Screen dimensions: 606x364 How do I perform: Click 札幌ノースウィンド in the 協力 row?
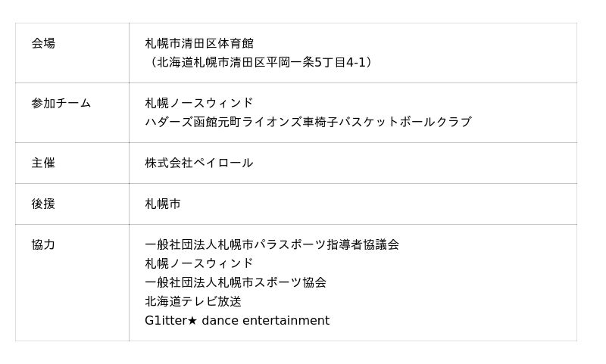(x=199, y=264)
